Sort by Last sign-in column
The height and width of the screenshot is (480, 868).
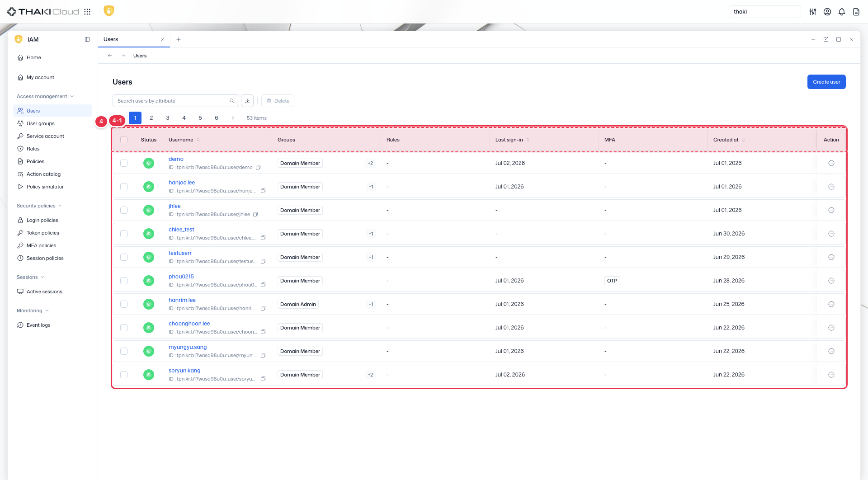coord(528,140)
